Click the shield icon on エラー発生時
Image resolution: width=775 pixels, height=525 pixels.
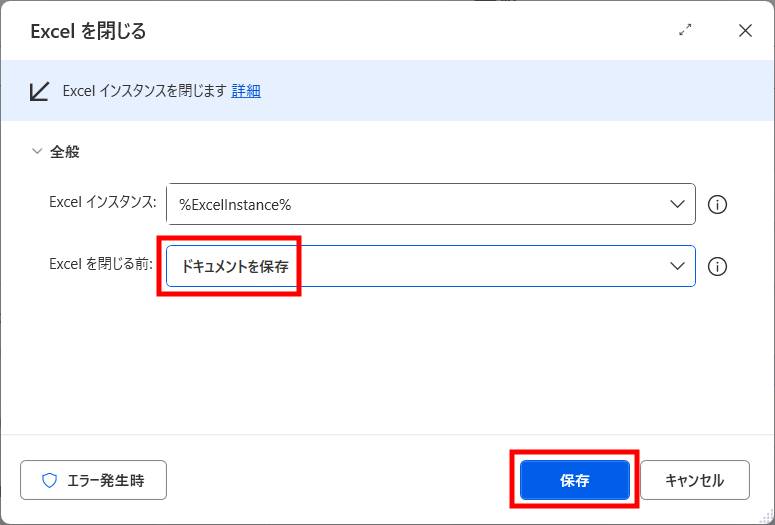pyautogui.click(x=49, y=480)
